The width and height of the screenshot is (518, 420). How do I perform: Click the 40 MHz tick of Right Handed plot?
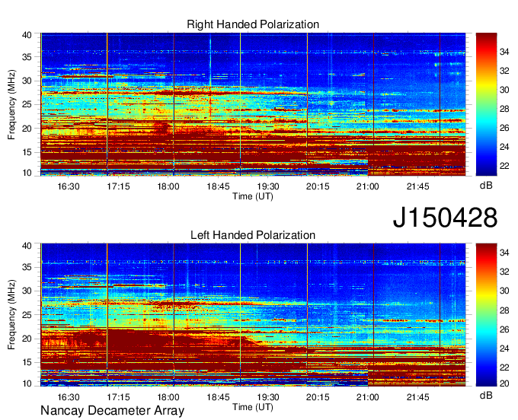27,35
